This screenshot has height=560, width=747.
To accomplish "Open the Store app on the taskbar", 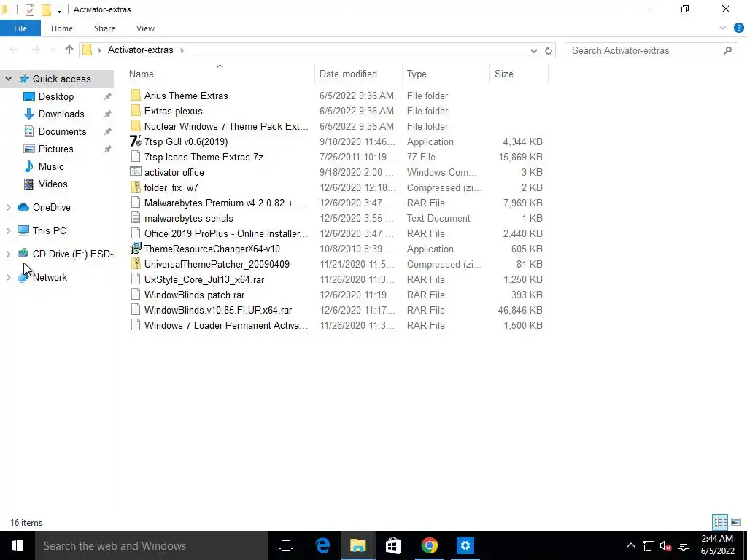I will coord(393,545).
